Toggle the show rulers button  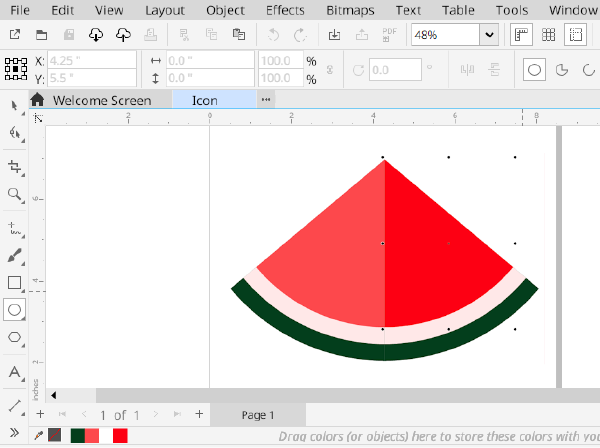tap(521, 35)
